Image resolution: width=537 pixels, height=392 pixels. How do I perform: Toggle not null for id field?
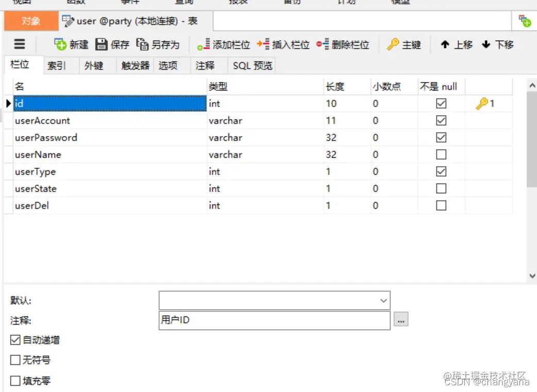441,104
